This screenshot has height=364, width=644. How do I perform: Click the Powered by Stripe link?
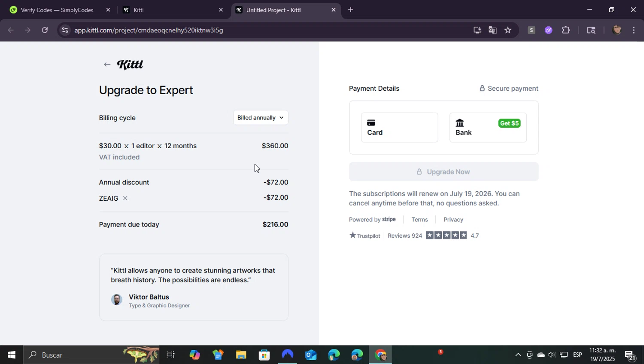[372, 220]
